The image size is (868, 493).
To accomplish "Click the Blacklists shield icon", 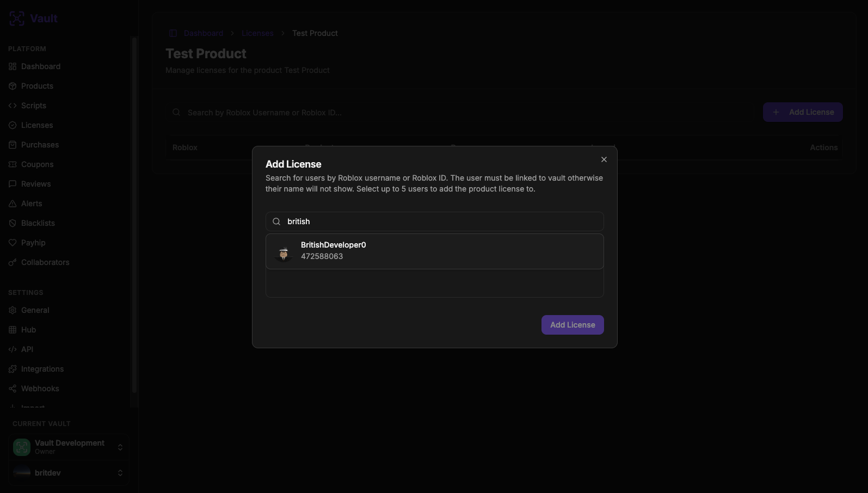I will [13, 223].
